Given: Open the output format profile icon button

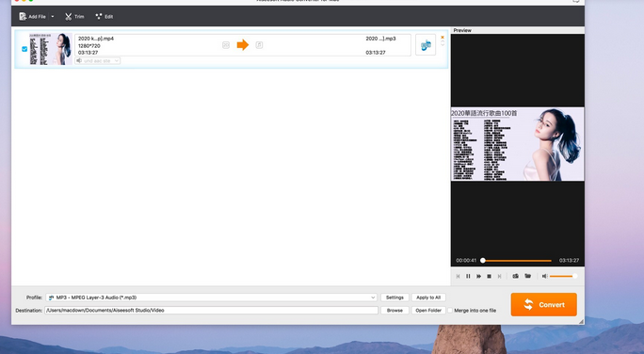Looking at the screenshot, I should click(426, 45).
